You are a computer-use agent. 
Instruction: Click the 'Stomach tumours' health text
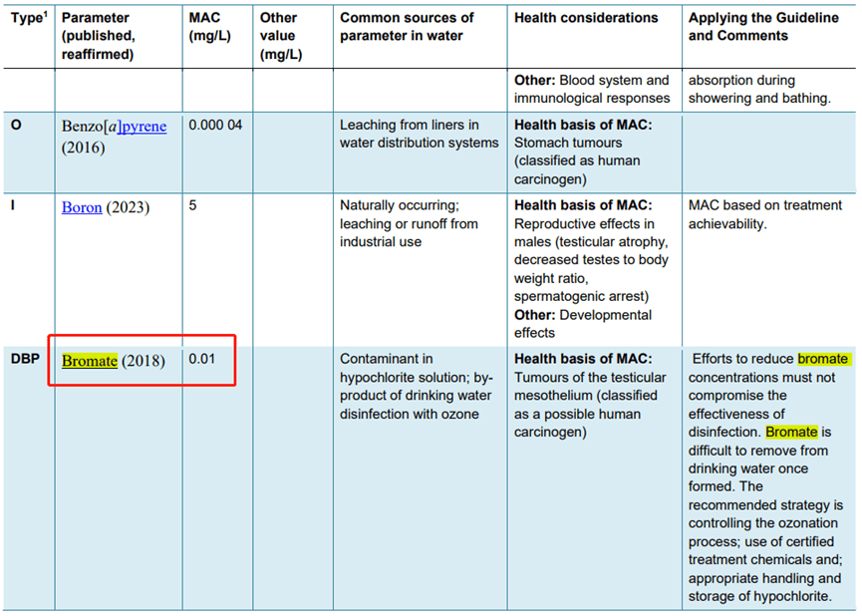pyautogui.click(x=568, y=143)
